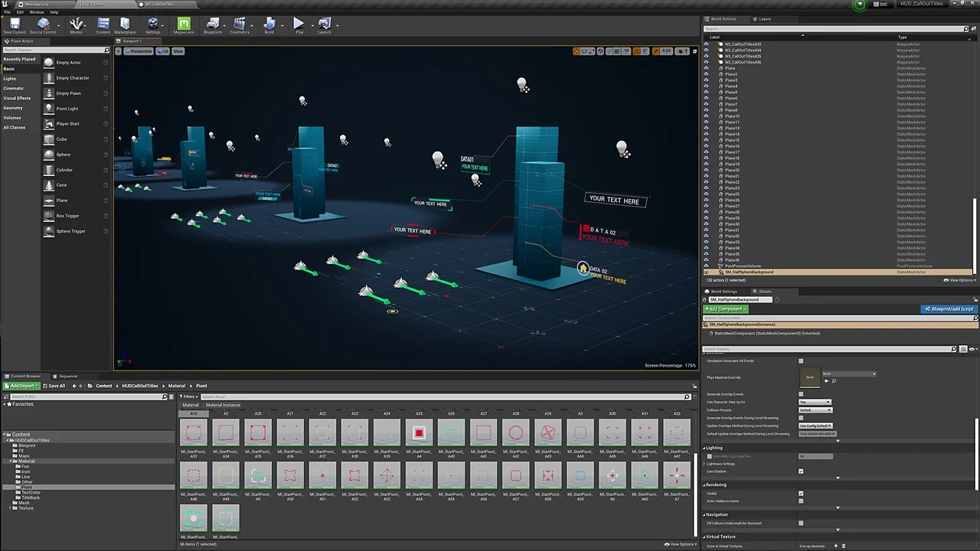
Task: Switch to the Sequencer tab
Action: pos(68,377)
